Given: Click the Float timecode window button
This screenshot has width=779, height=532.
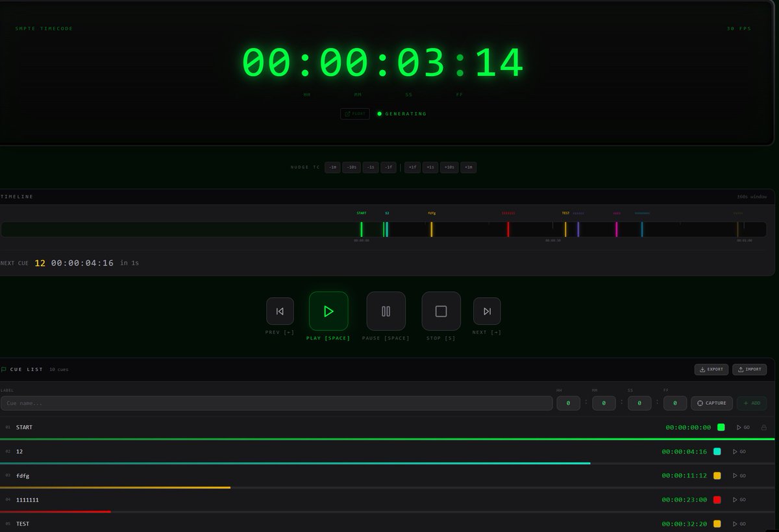Looking at the screenshot, I should (x=355, y=114).
